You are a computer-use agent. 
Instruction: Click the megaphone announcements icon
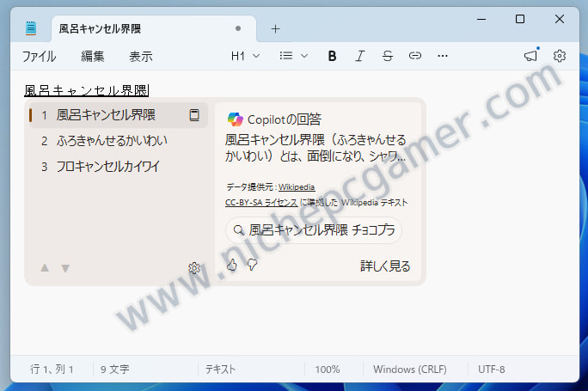coord(531,56)
